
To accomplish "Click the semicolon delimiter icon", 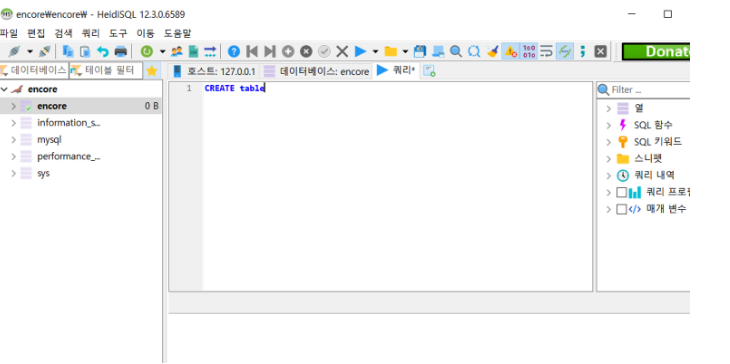I will pos(582,51).
